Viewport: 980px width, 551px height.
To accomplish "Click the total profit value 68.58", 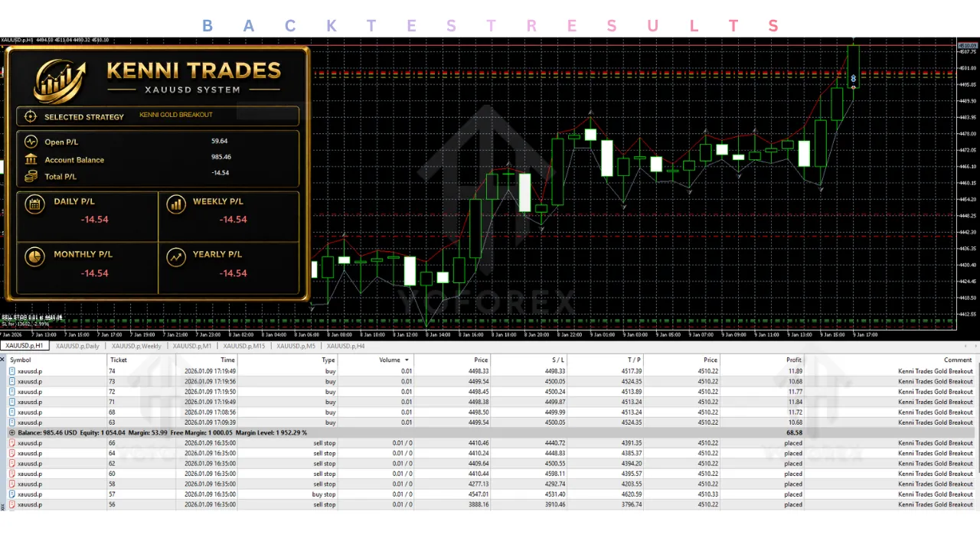I will tap(794, 433).
